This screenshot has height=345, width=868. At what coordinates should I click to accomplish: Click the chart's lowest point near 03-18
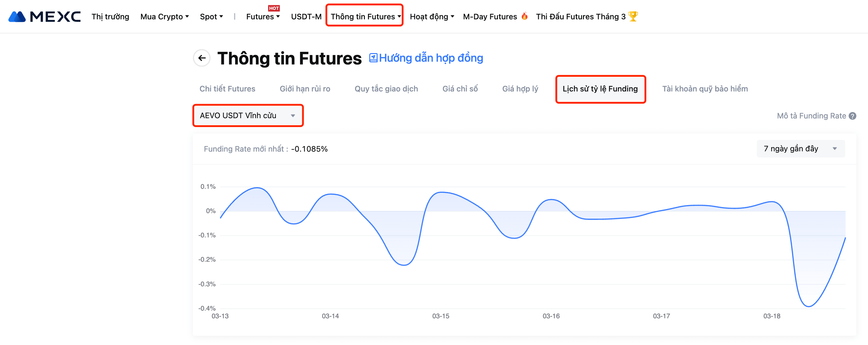pyautogui.click(x=809, y=306)
